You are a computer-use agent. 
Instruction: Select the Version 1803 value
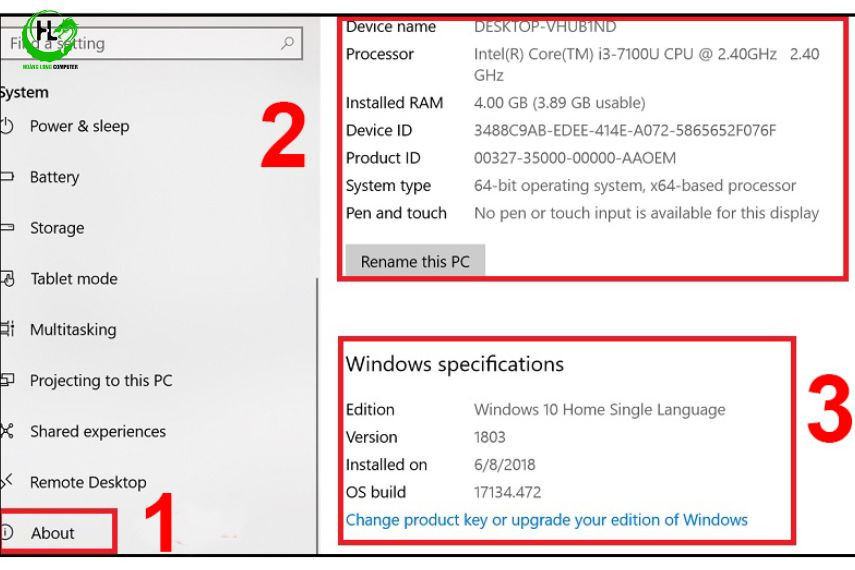pyautogui.click(x=490, y=437)
